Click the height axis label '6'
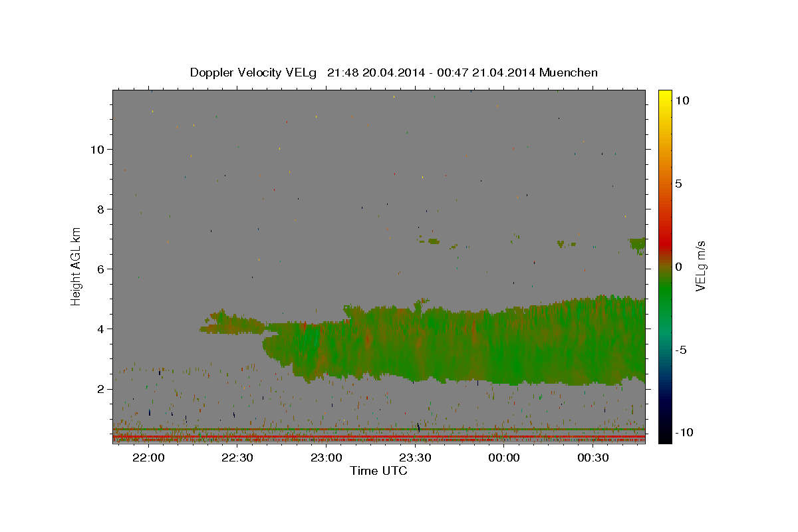The image size is (798, 532). point(100,269)
